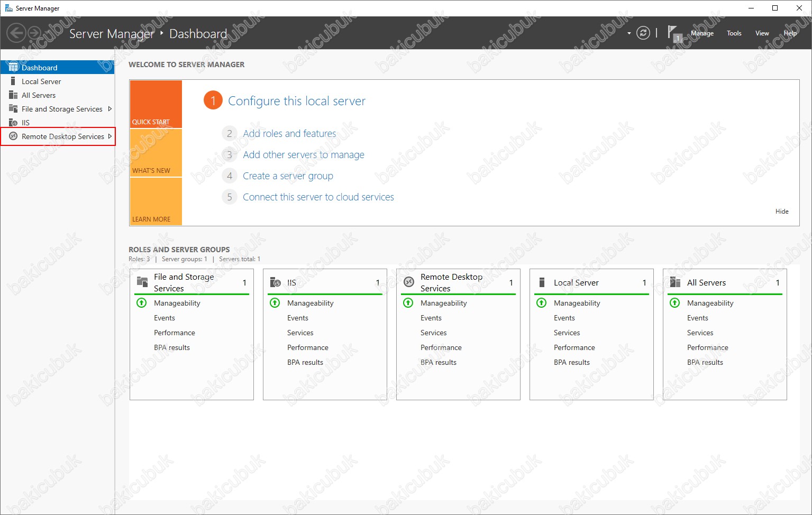This screenshot has height=515, width=812.
Task: Open Events in Remote Desktop Services tile
Action: click(x=431, y=318)
